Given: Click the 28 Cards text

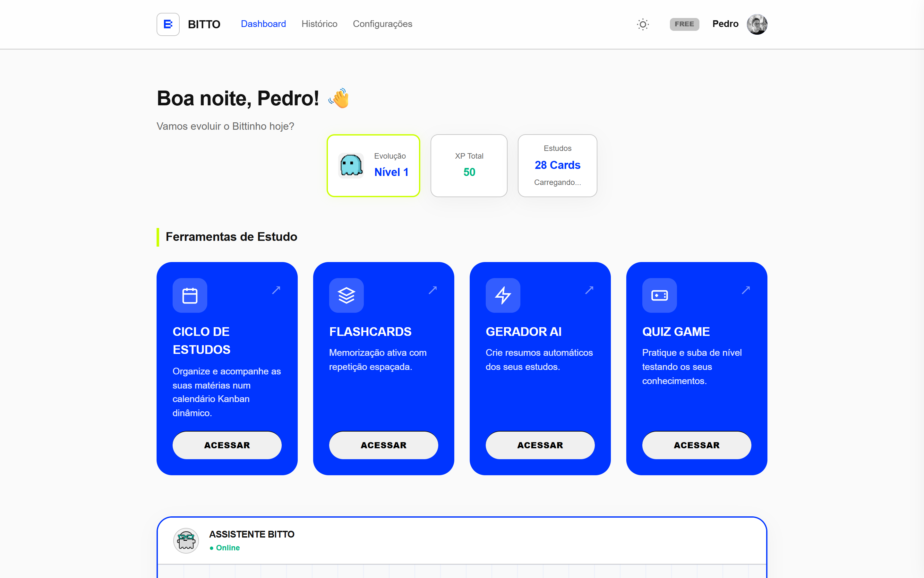Looking at the screenshot, I should click(x=558, y=165).
